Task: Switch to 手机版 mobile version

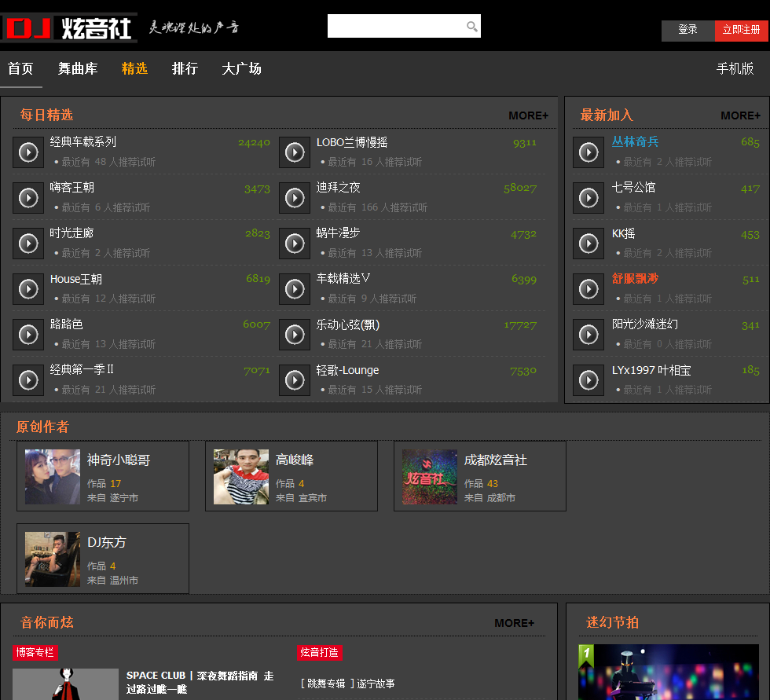Action: coord(735,68)
